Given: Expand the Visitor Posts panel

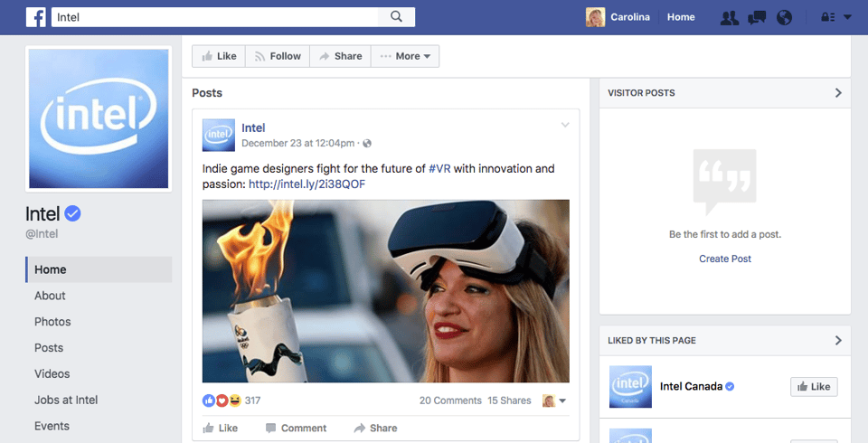Looking at the screenshot, I should (838, 93).
